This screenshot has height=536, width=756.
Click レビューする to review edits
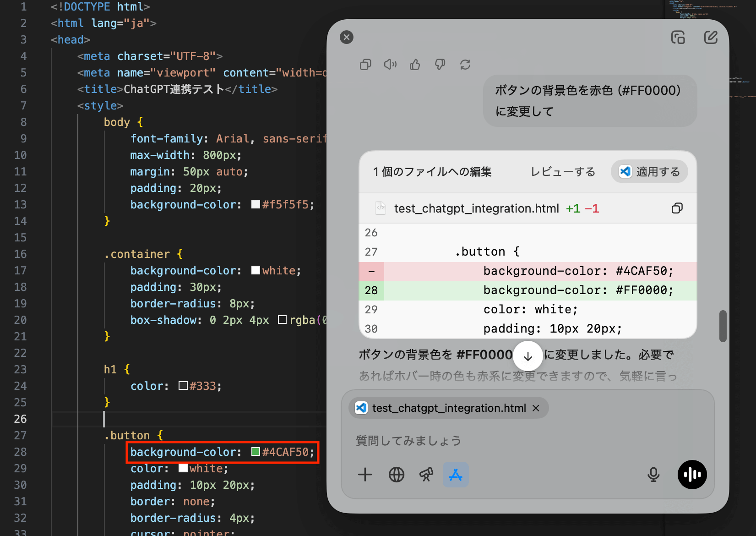(563, 172)
